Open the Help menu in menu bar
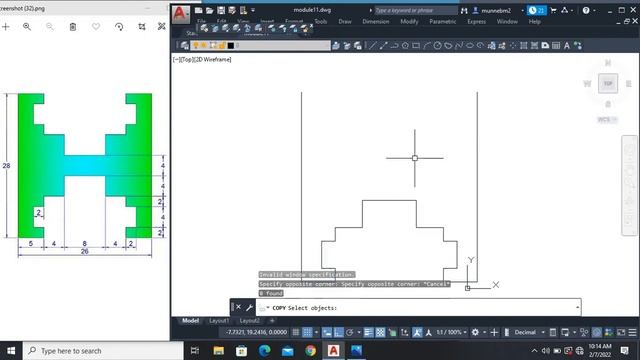This screenshot has width=640, height=360. (x=534, y=22)
